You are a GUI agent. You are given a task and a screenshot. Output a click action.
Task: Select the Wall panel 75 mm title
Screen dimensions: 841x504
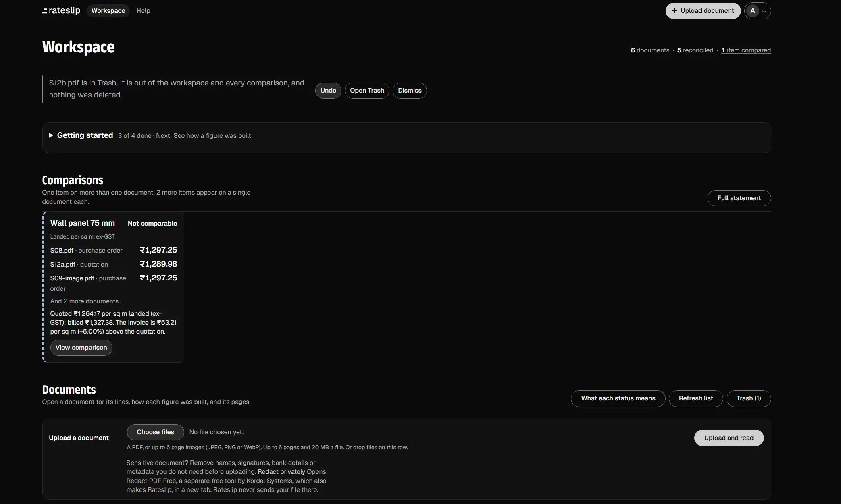tap(82, 223)
